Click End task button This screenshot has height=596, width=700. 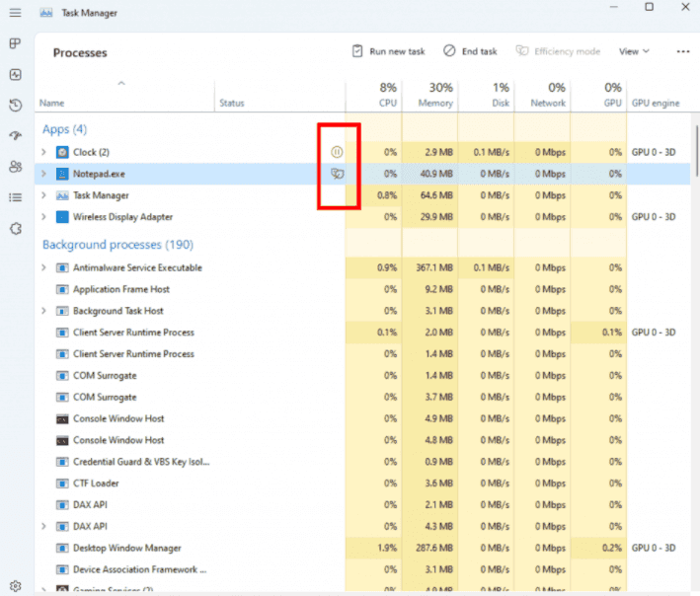click(470, 51)
